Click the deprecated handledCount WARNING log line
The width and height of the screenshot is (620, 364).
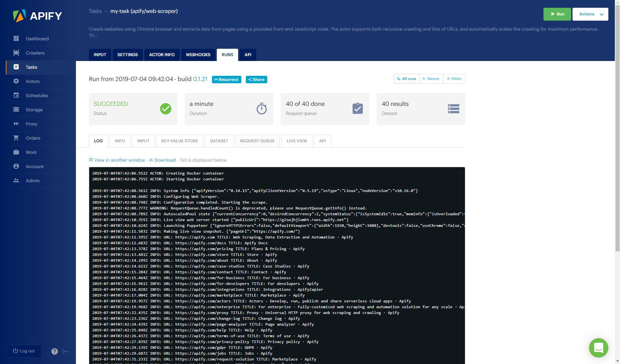[229, 208]
